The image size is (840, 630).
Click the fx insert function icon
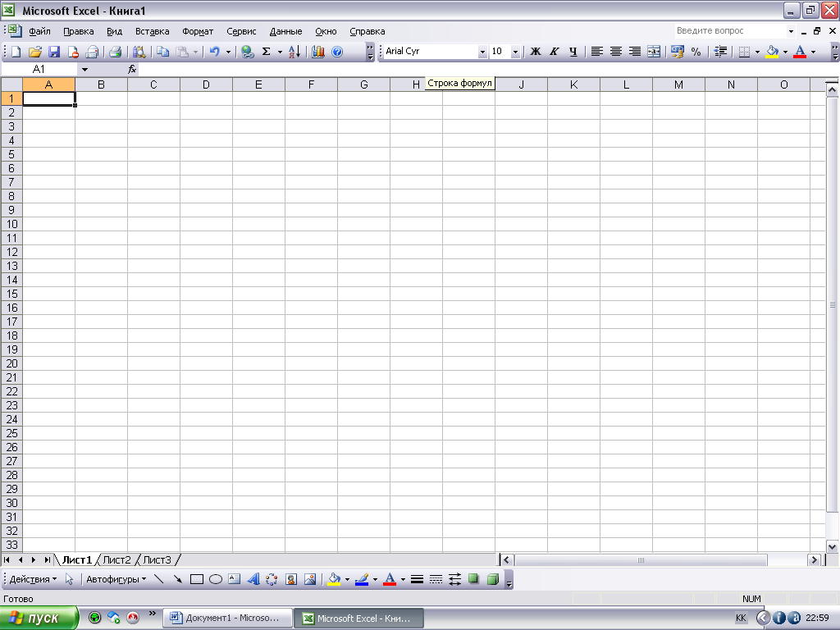[132, 69]
